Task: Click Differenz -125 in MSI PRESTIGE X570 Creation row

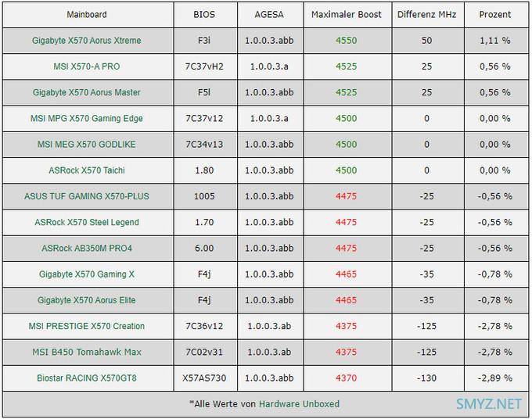Action: pos(427,326)
